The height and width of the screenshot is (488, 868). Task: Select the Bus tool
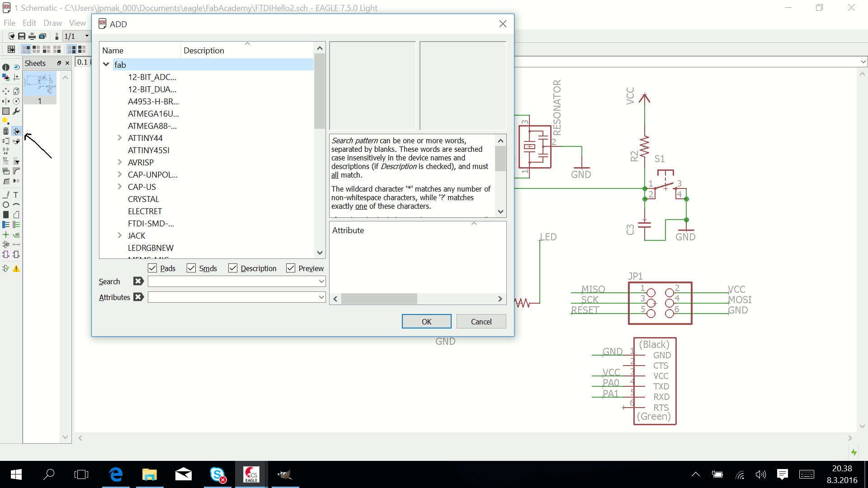[6, 225]
